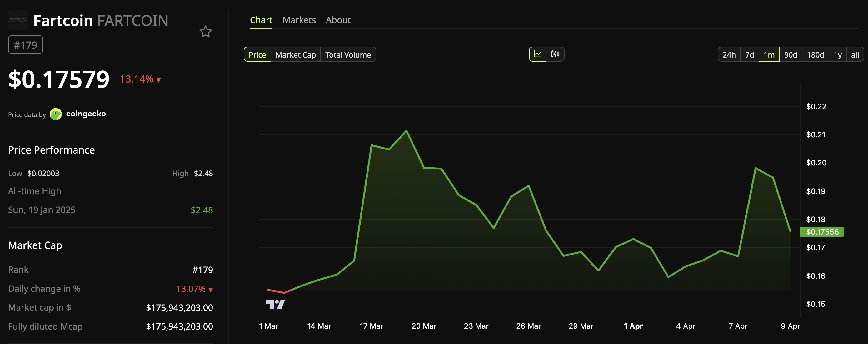Open the About tab
Viewport: 868px width, 344px height.
pos(338,20)
